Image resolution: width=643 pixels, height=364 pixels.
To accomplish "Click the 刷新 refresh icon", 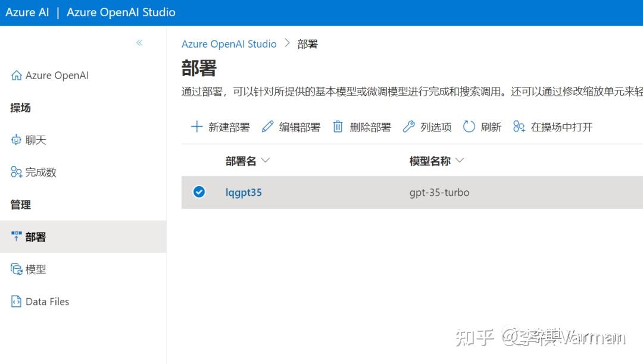I will coord(470,126).
